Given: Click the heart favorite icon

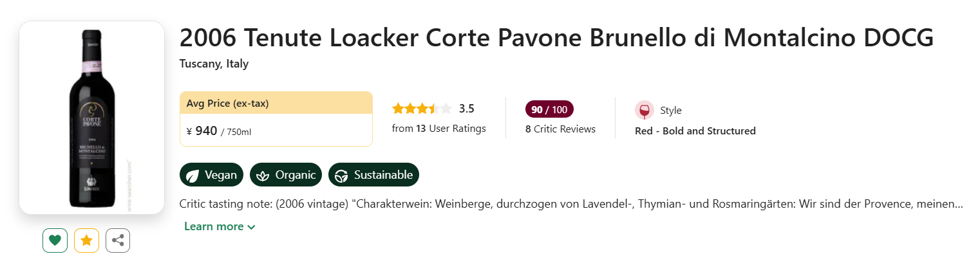Looking at the screenshot, I should 55,240.
